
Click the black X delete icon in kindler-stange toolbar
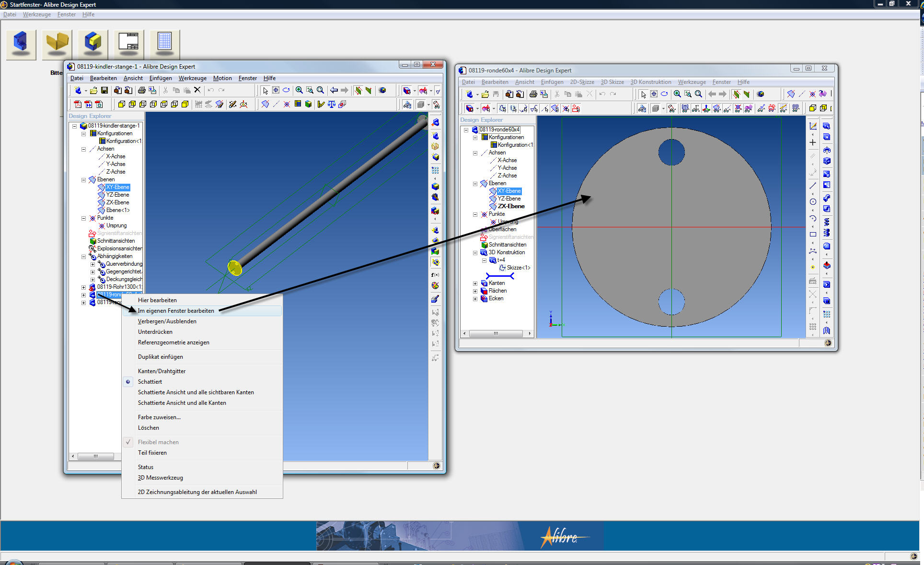click(x=197, y=90)
